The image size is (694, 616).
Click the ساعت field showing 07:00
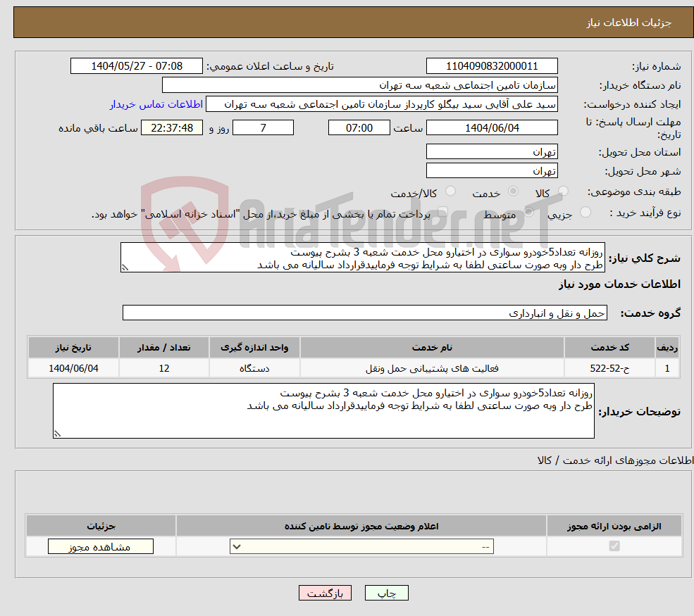(359, 127)
